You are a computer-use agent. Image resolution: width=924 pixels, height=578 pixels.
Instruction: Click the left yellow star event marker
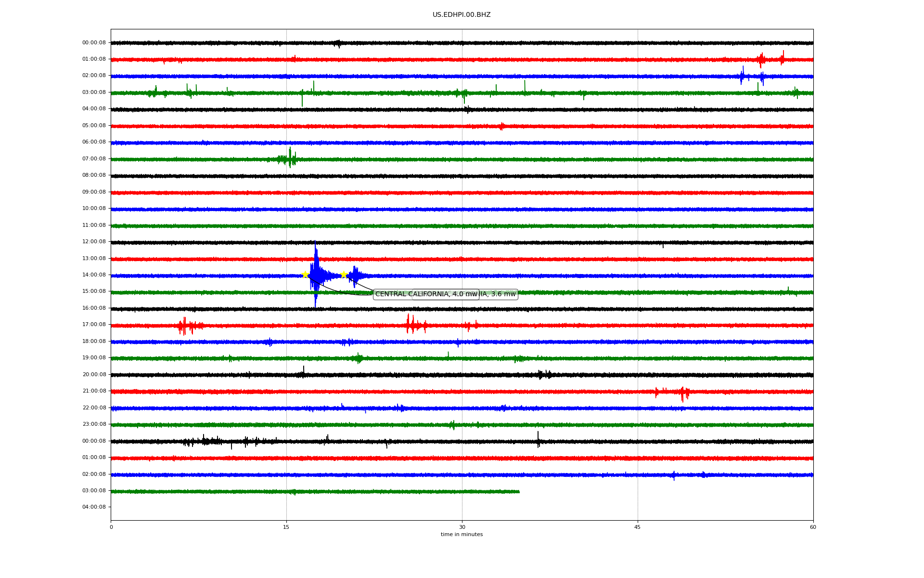(305, 275)
